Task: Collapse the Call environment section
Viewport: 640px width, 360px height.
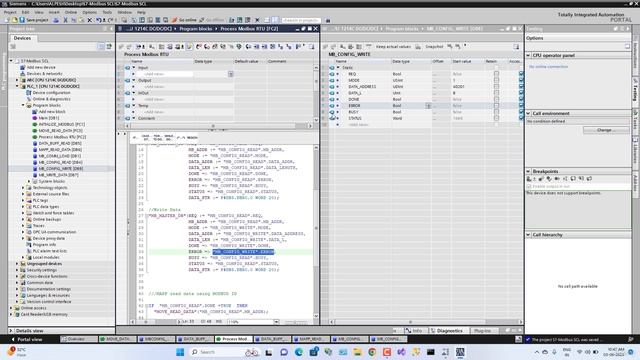Action: click(529, 113)
